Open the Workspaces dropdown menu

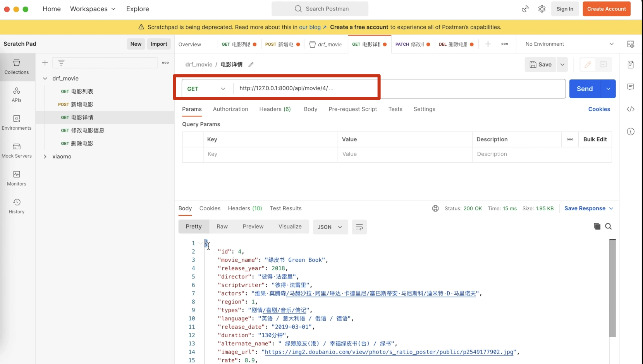[93, 9]
